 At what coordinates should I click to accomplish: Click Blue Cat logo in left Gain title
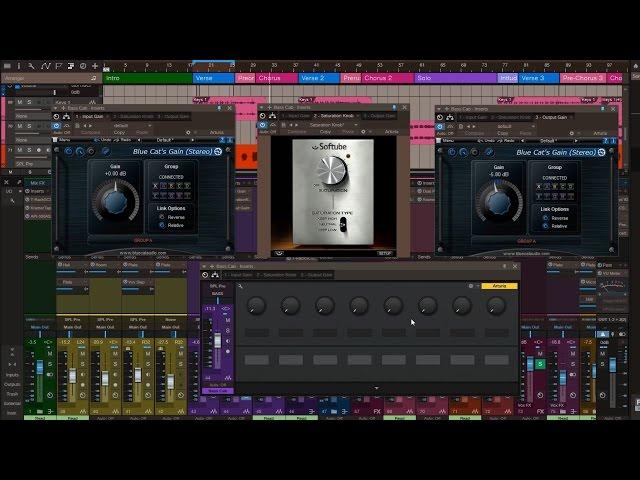[x=218, y=152]
